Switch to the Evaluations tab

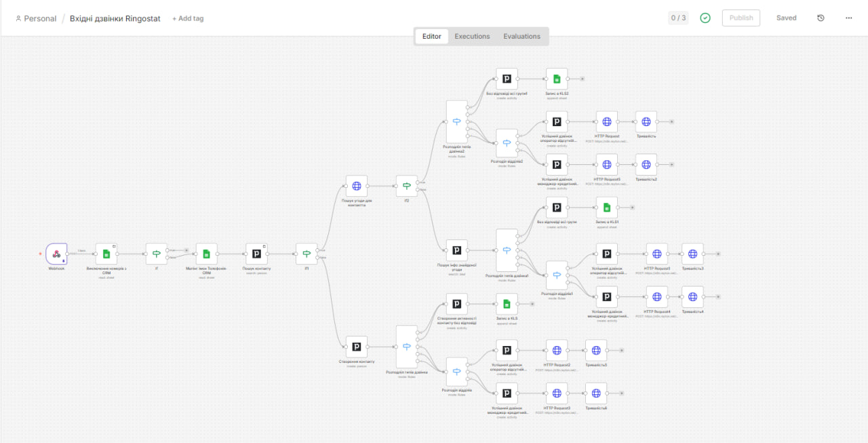pyautogui.click(x=521, y=36)
